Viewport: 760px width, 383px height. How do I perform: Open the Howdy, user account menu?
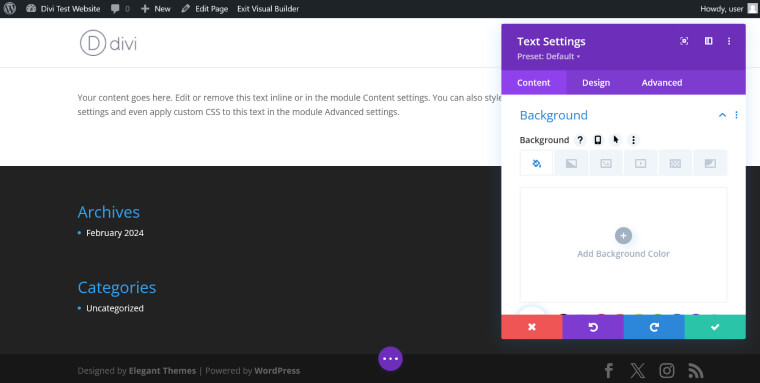pos(728,9)
